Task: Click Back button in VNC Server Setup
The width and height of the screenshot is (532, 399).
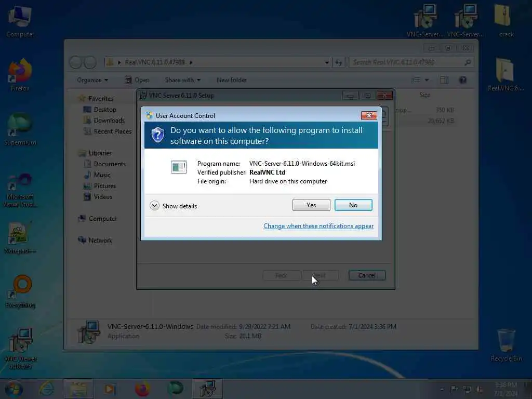Action: point(281,275)
